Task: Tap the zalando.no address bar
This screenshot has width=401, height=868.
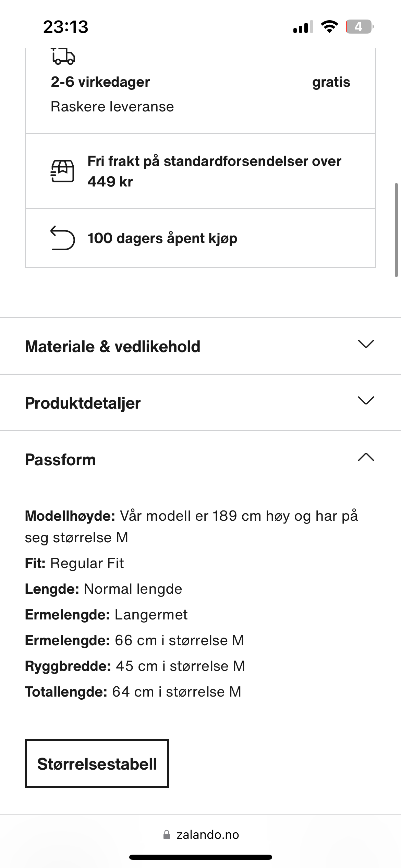Action: pyautogui.click(x=207, y=835)
